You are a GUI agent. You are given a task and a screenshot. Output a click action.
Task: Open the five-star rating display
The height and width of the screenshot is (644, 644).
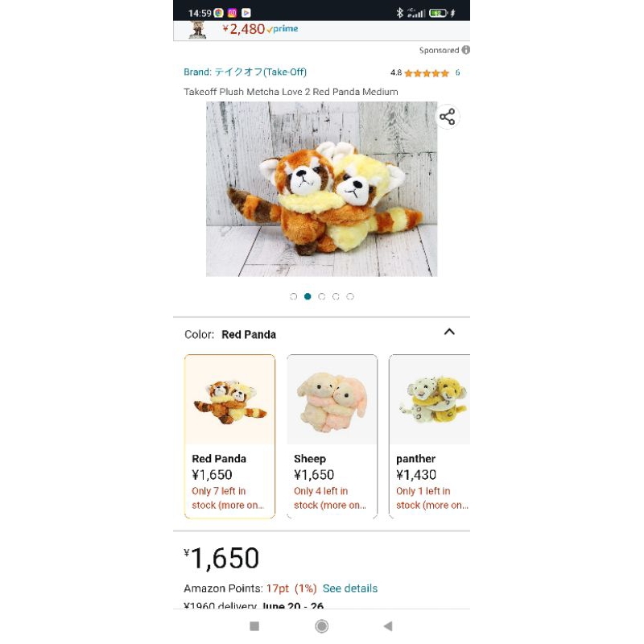(427, 73)
